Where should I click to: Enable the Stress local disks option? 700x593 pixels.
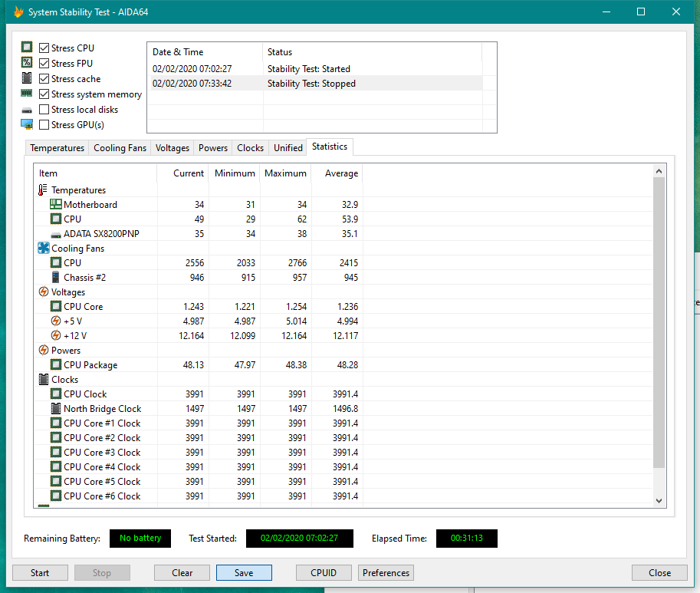coord(44,110)
